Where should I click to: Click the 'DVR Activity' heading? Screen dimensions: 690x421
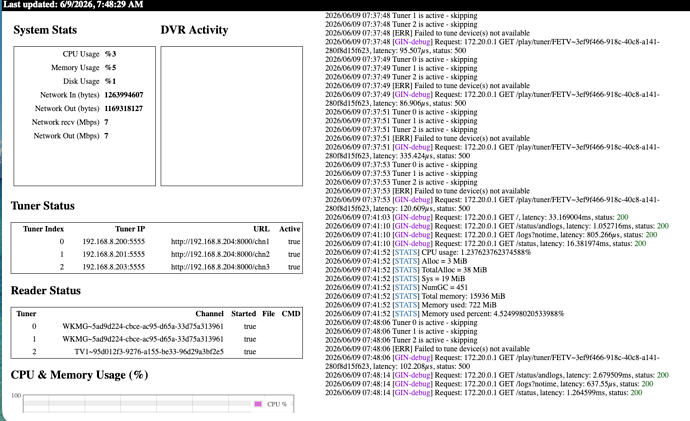pos(194,30)
